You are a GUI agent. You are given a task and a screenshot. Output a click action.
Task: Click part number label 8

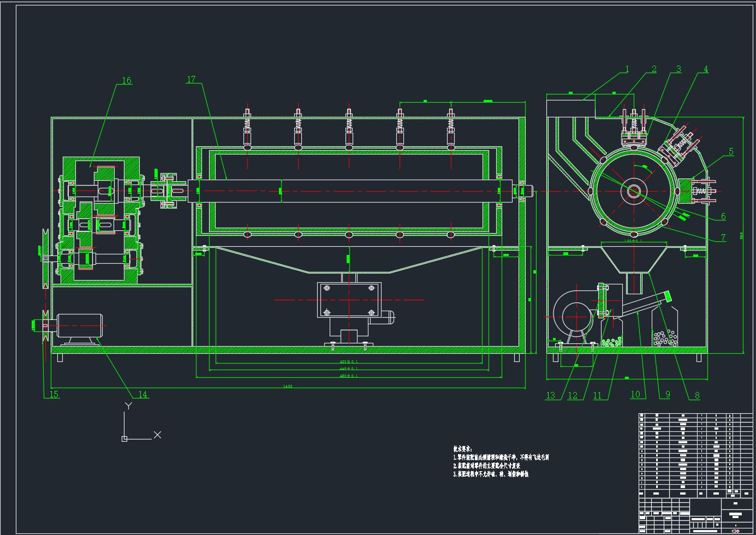[697, 395]
